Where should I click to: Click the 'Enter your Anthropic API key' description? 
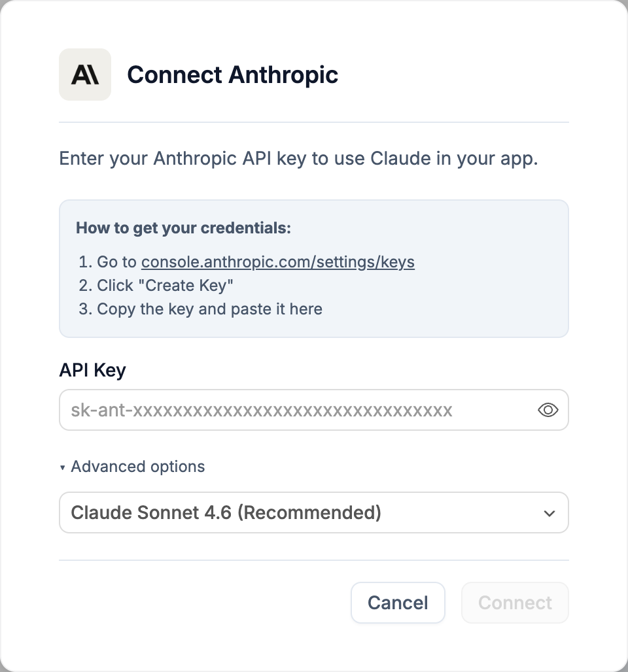[x=298, y=159]
